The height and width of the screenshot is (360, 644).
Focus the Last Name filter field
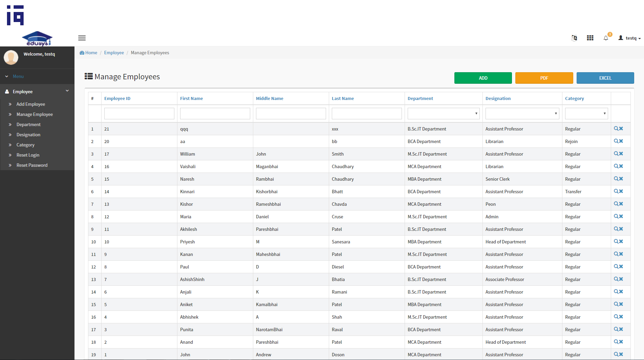coord(367,114)
